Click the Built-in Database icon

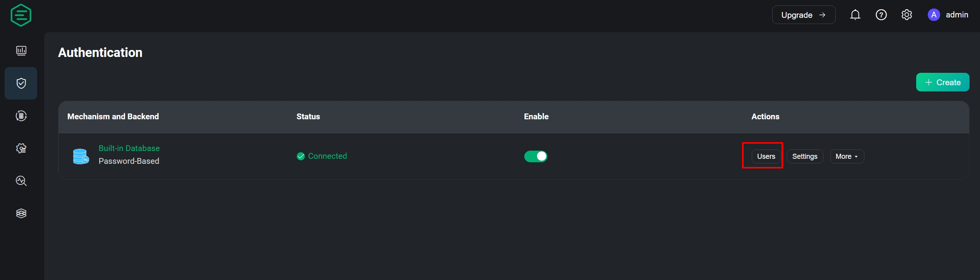[x=81, y=156]
